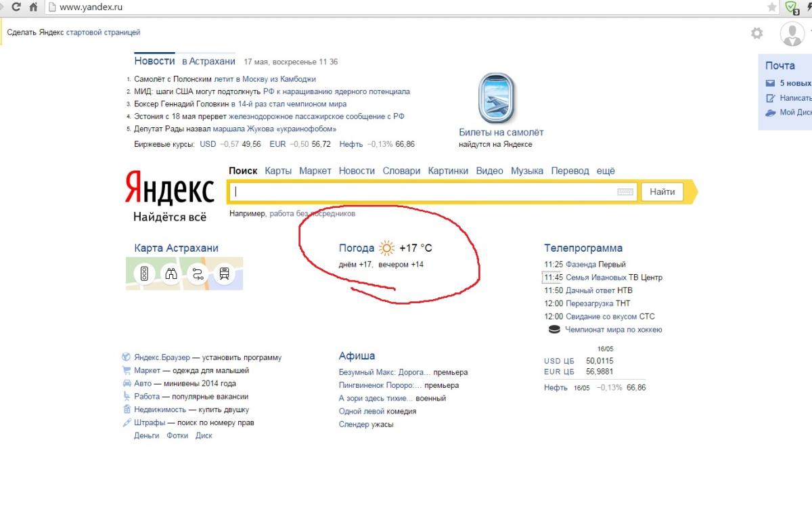This screenshot has width=812, height=530.
Task: Click the Работа job icon
Action: (126, 397)
